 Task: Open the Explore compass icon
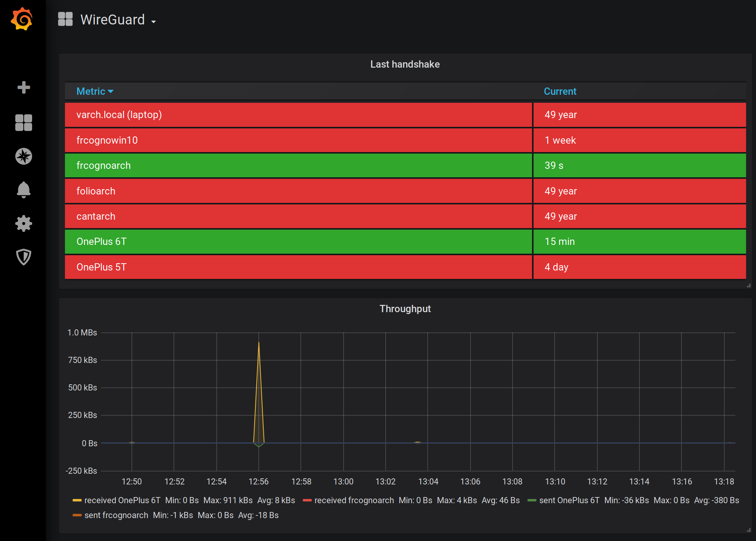24,156
